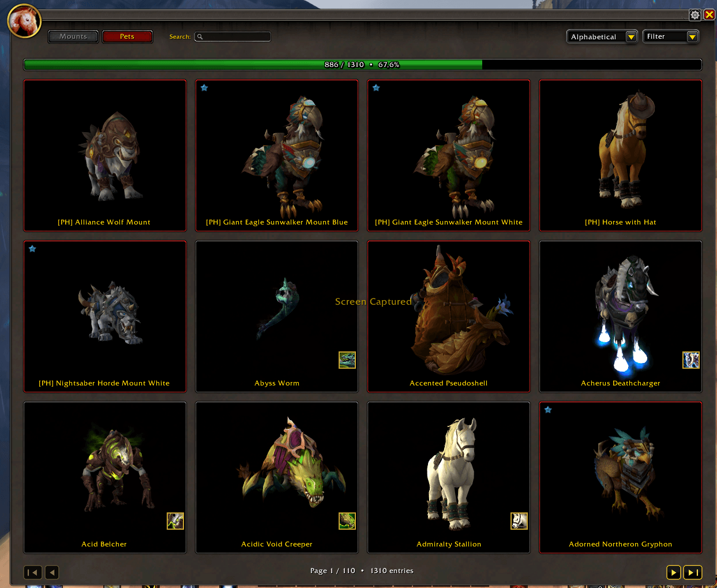Select the Nightsaber Horde Mount White model

(111, 313)
